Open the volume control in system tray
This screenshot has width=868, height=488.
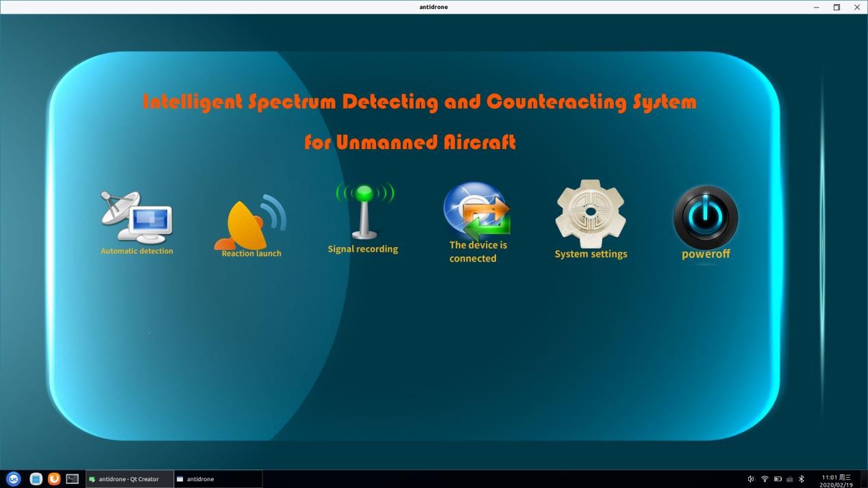(751, 479)
